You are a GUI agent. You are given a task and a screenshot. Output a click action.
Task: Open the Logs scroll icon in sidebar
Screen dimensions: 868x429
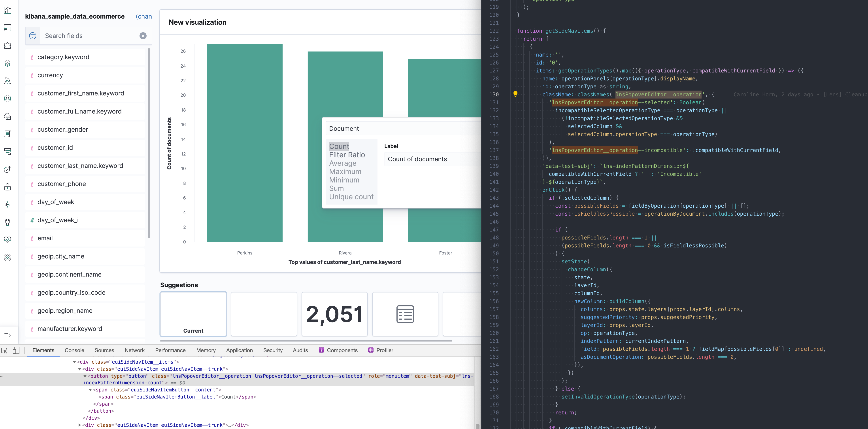pyautogui.click(x=8, y=134)
